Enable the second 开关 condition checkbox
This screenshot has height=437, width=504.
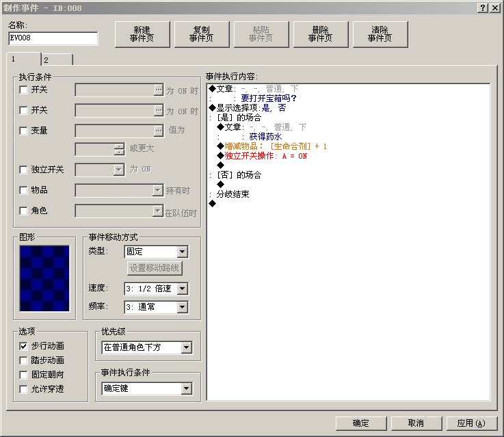[x=23, y=111]
